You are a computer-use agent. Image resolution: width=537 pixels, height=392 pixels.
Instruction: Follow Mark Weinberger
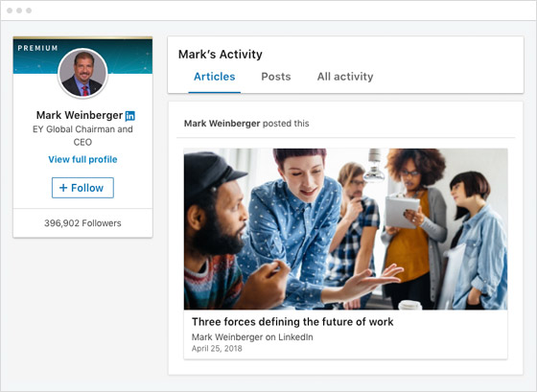click(x=82, y=188)
